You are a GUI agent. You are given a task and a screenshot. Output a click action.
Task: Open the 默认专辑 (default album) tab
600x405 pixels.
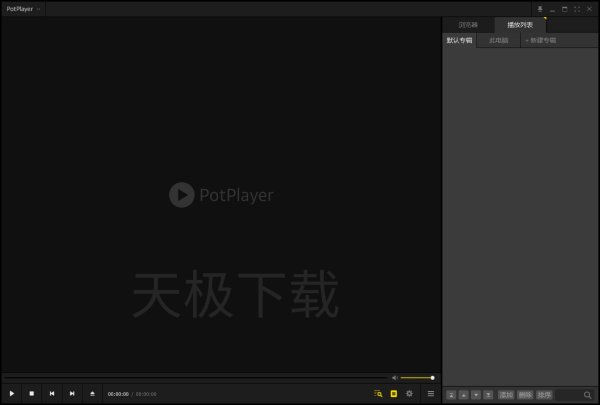[x=459, y=40]
